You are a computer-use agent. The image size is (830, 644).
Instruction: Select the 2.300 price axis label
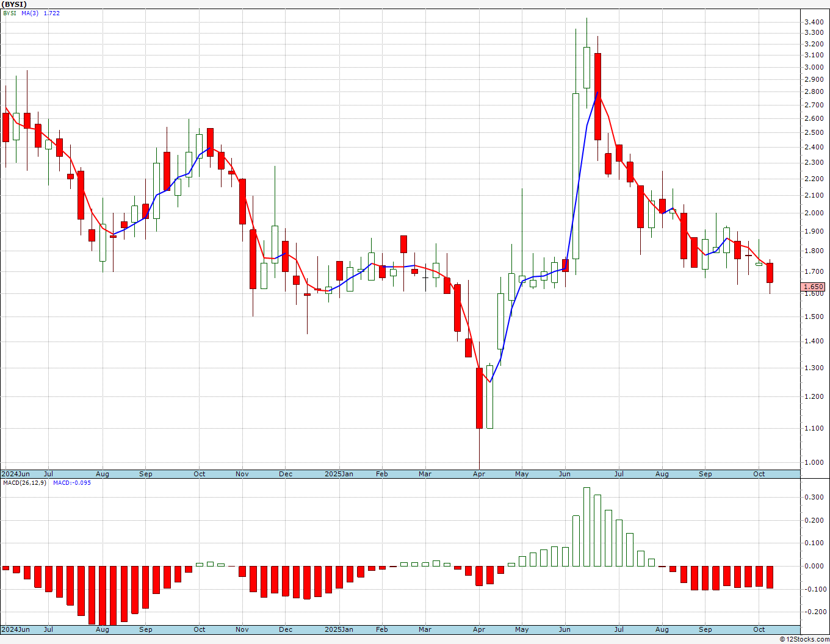tap(814, 162)
